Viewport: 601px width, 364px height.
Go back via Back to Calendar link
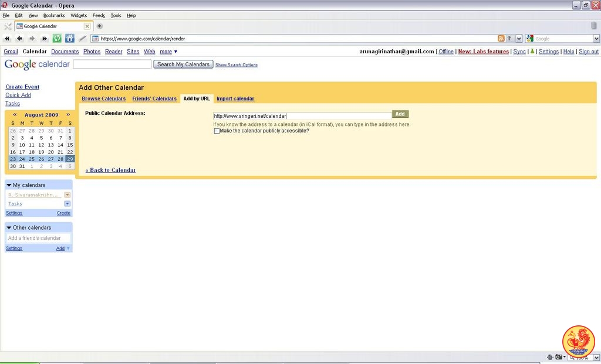coord(110,171)
